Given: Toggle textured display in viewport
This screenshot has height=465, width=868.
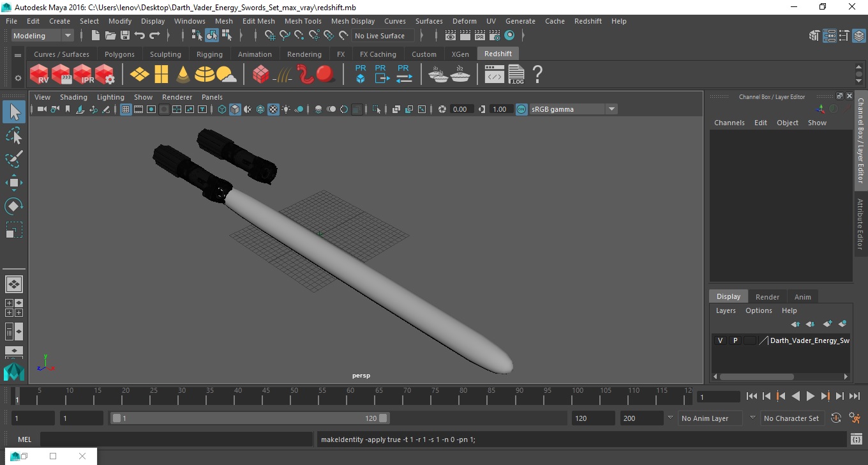Looking at the screenshot, I should (273, 109).
